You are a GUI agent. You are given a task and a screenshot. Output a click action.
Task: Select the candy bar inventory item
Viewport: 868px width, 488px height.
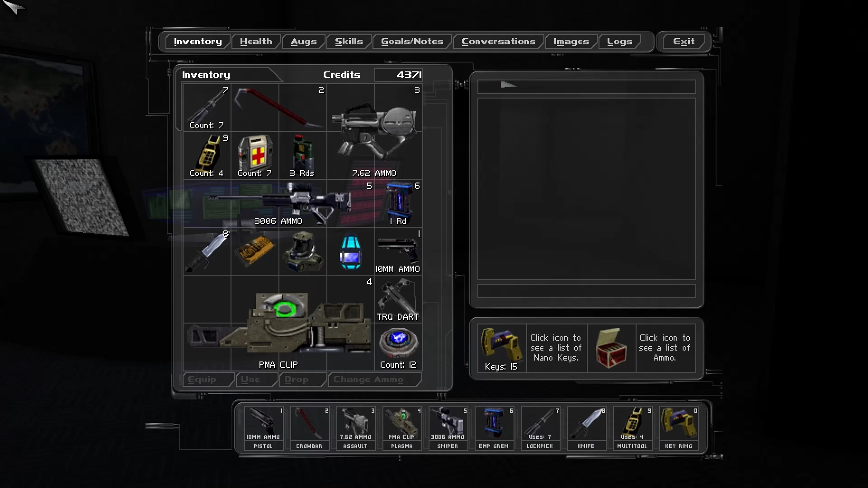point(255,251)
